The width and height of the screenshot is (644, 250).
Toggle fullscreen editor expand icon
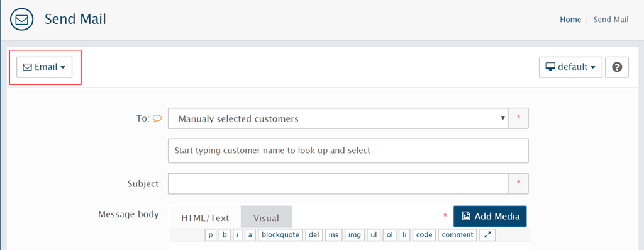click(x=487, y=235)
